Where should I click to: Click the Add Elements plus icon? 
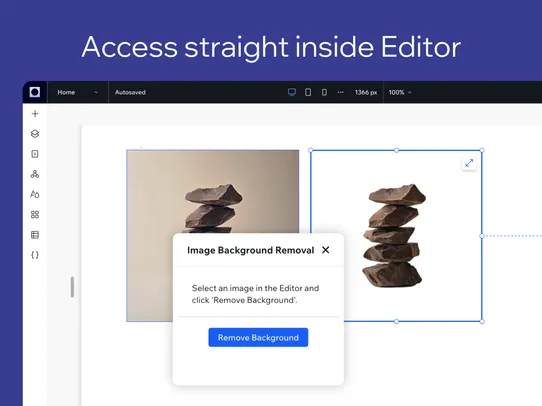coord(35,114)
